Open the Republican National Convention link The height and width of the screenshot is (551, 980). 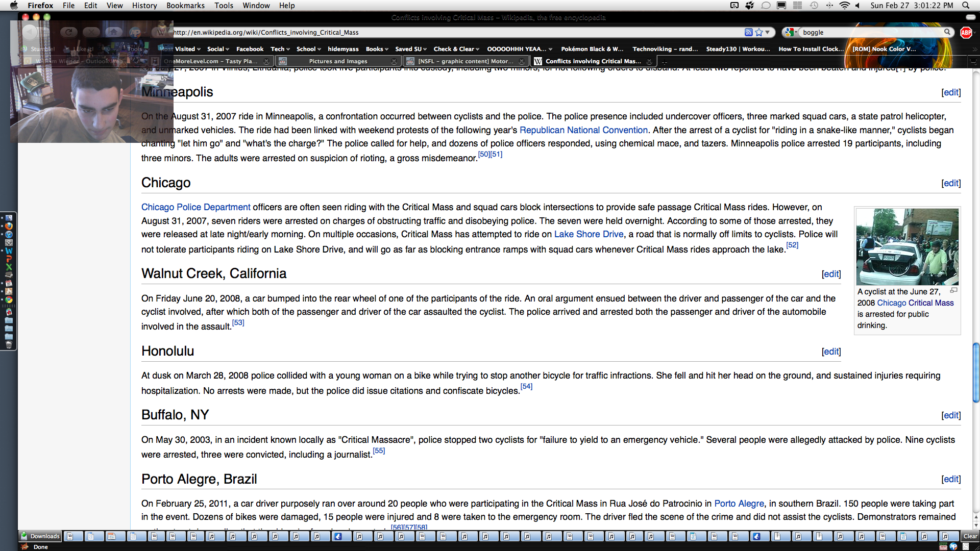tap(583, 130)
